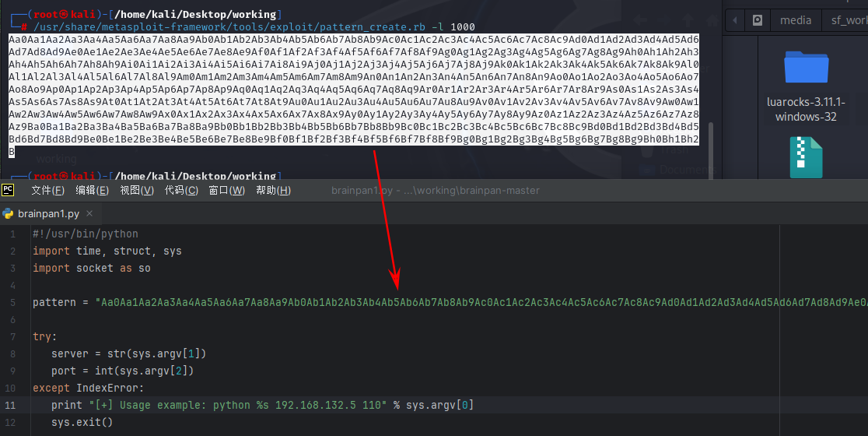Screen dimensions: 868x436
Task: Open the teal zip archive file icon
Action: [x=806, y=157]
